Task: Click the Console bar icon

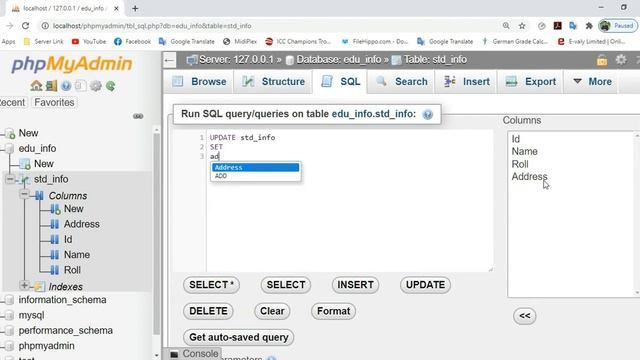Action: [174, 354]
